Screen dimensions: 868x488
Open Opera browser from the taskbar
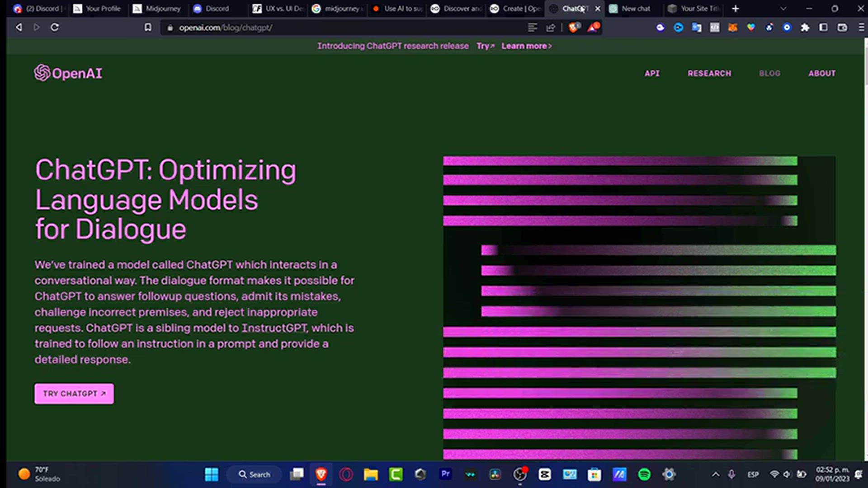346,474
